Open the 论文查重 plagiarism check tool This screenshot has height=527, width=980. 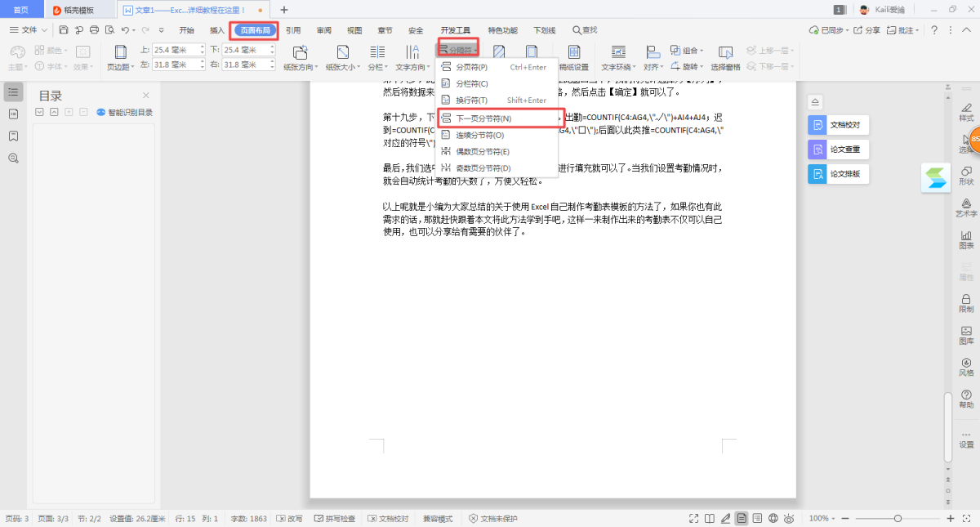(838, 150)
